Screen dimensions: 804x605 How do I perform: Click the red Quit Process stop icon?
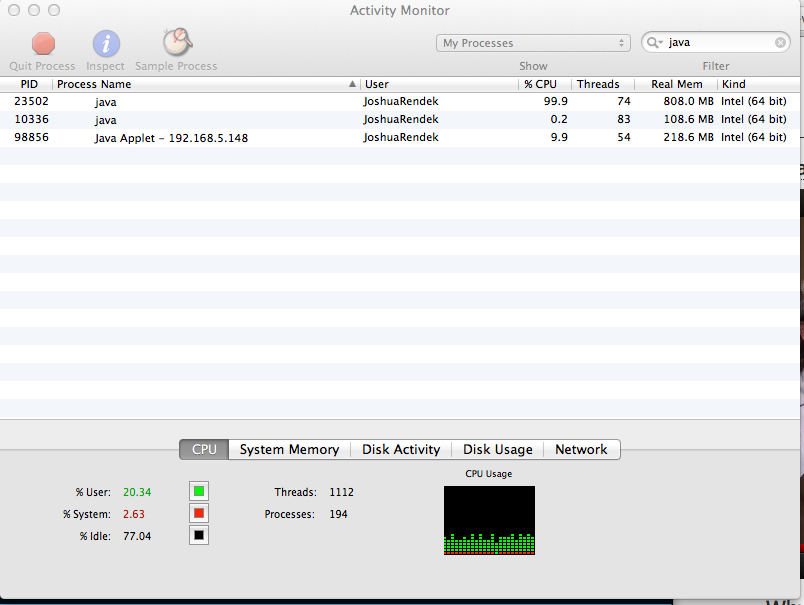click(x=43, y=44)
